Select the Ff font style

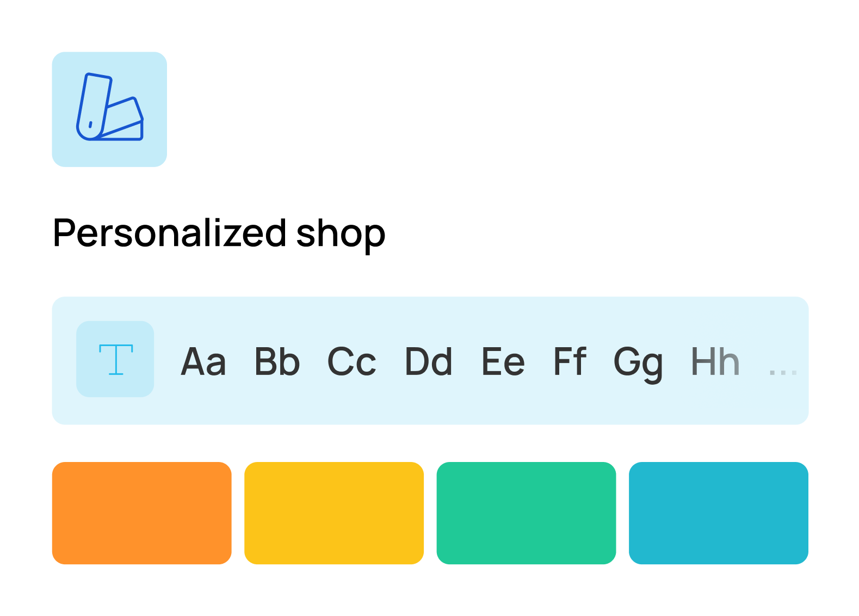click(570, 361)
